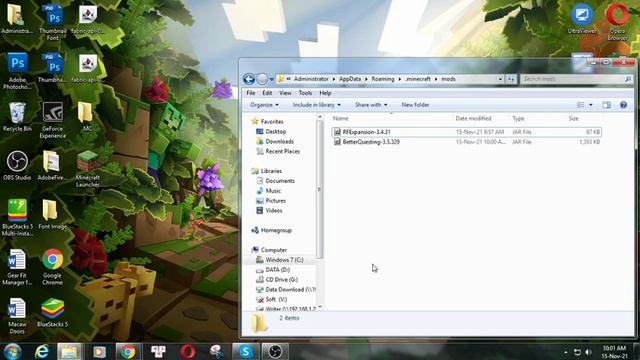This screenshot has height=360, width=640.
Task: Open the Thumbnail Font PSD file
Action: 53,22
